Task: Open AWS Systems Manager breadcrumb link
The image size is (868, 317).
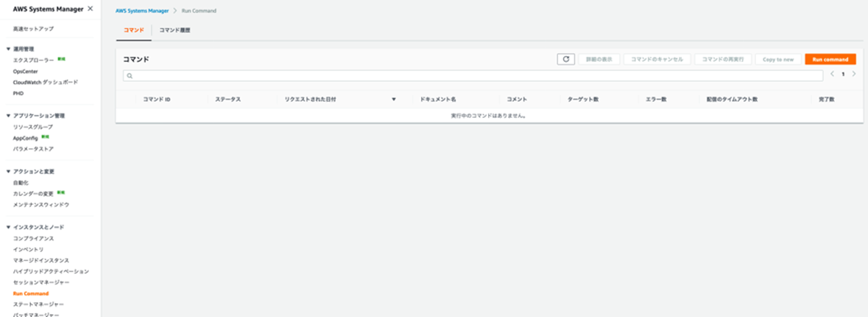Action: click(x=141, y=10)
